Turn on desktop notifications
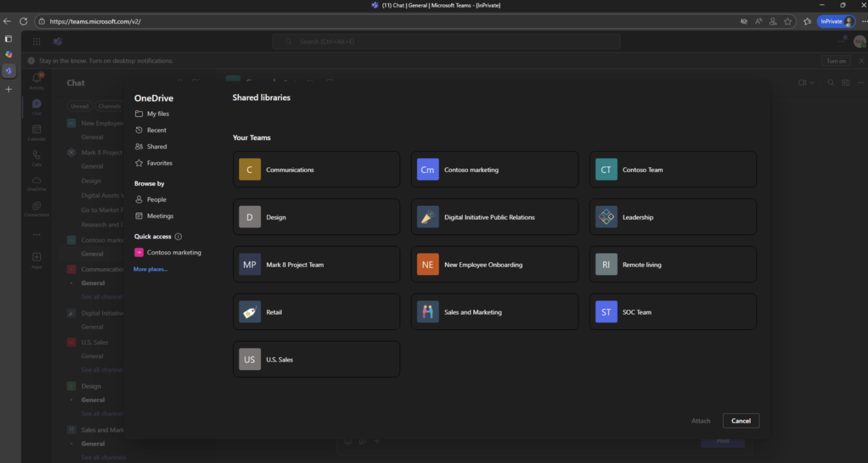868x463 pixels. click(x=836, y=61)
